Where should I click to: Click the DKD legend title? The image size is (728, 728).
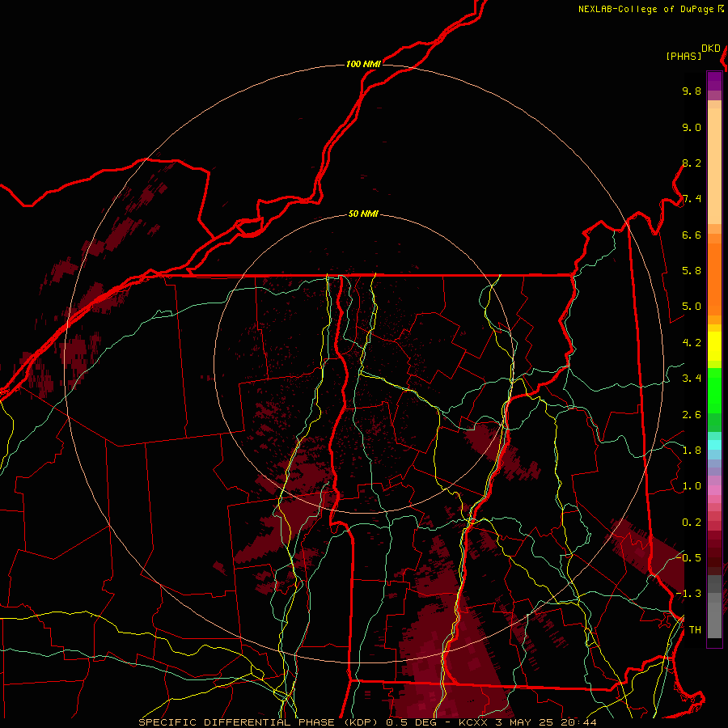(x=711, y=49)
